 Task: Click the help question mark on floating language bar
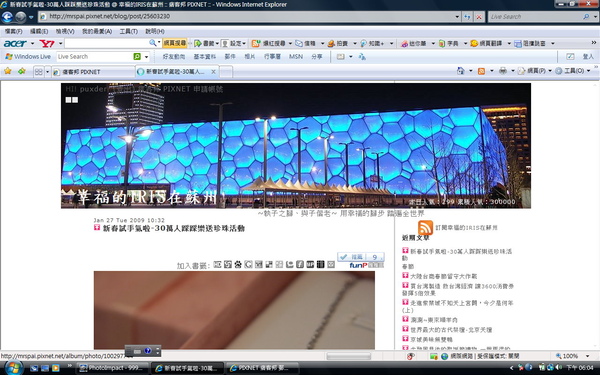(x=148, y=351)
